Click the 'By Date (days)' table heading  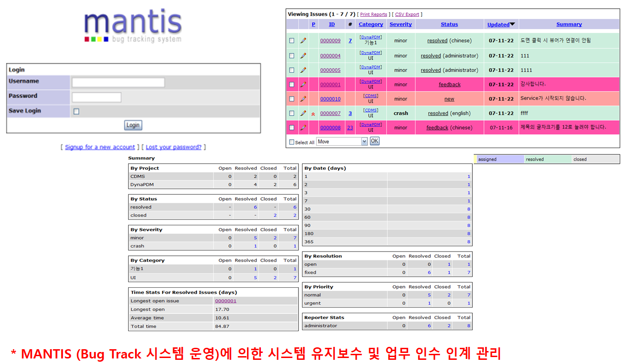(325, 168)
